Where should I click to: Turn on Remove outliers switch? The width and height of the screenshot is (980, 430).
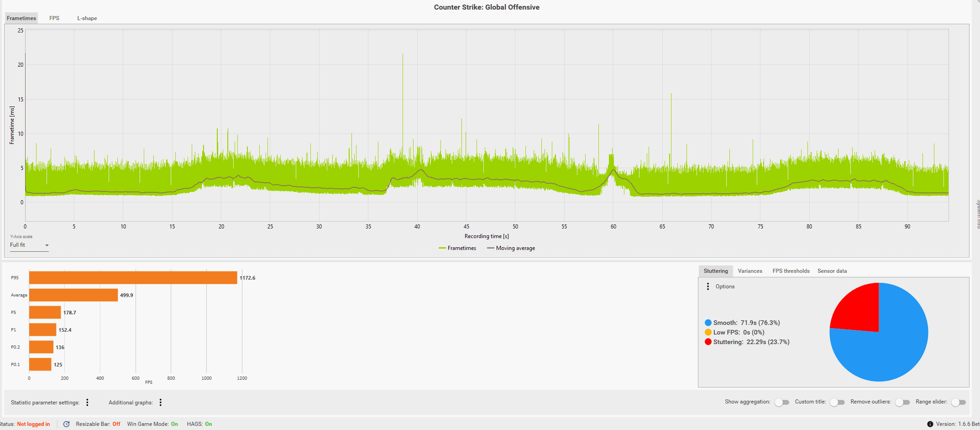click(902, 402)
